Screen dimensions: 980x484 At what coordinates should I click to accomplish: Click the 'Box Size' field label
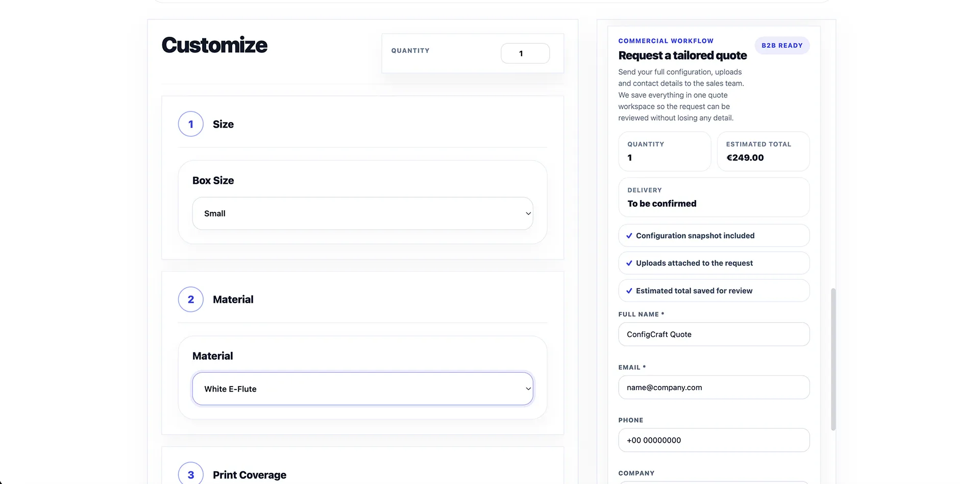(213, 181)
